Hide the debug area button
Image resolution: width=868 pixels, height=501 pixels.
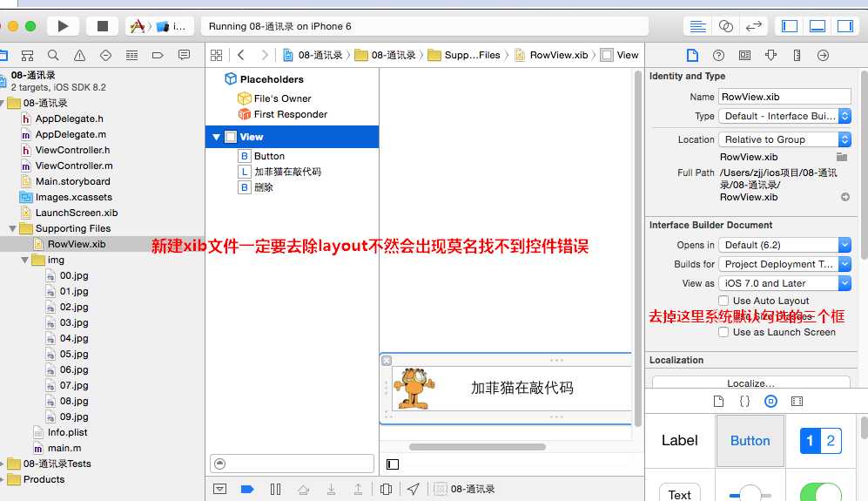pos(219,489)
